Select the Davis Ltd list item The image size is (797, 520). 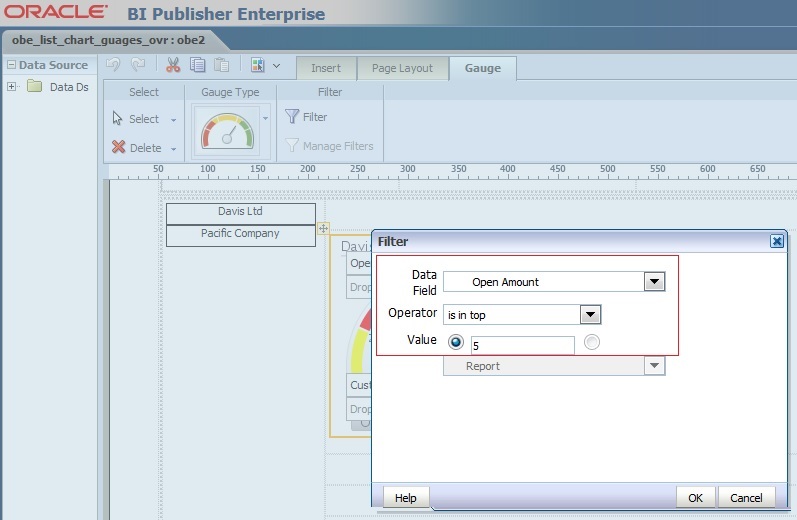point(240,213)
